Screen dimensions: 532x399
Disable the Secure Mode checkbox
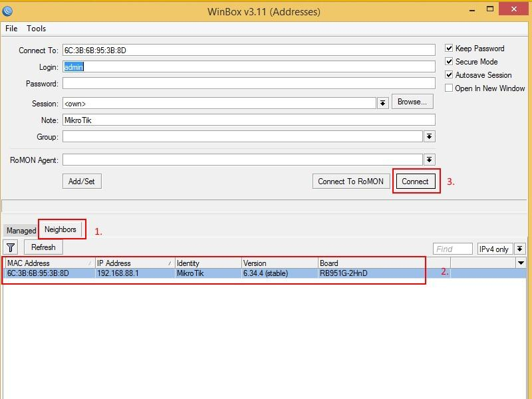point(450,62)
